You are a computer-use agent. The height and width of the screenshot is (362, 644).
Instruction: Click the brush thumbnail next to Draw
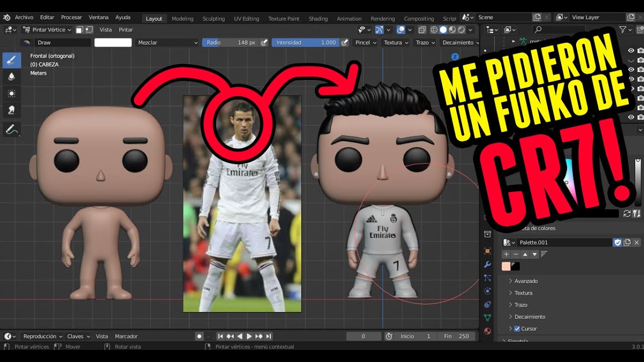(x=27, y=43)
